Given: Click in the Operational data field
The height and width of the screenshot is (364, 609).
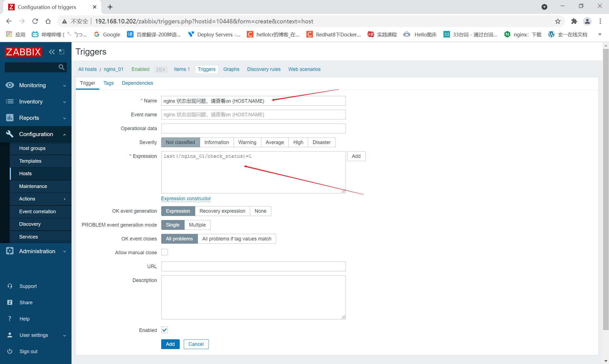Looking at the screenshot, I should click(x=253, y=128).
